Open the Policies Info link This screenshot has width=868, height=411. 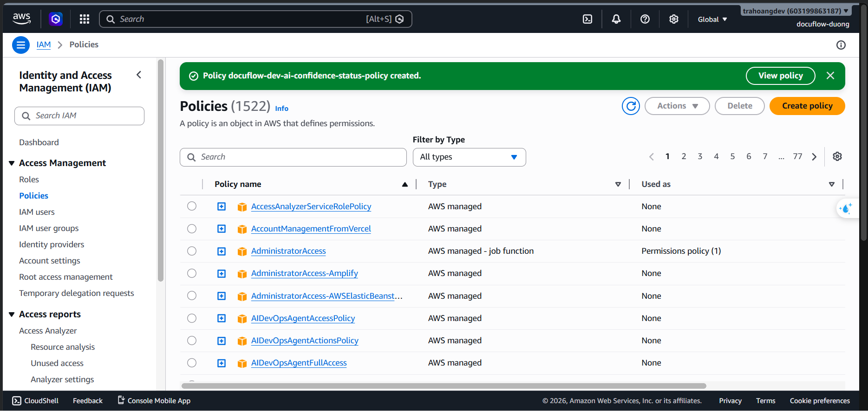click(x=281, y=109)
